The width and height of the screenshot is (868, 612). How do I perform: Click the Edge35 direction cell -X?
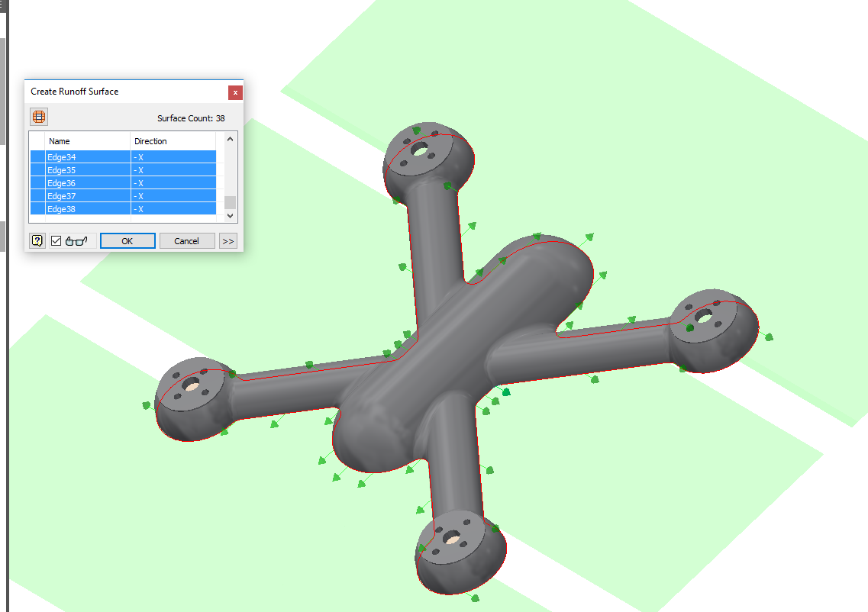pyautogui.click(x=173, y=170)
